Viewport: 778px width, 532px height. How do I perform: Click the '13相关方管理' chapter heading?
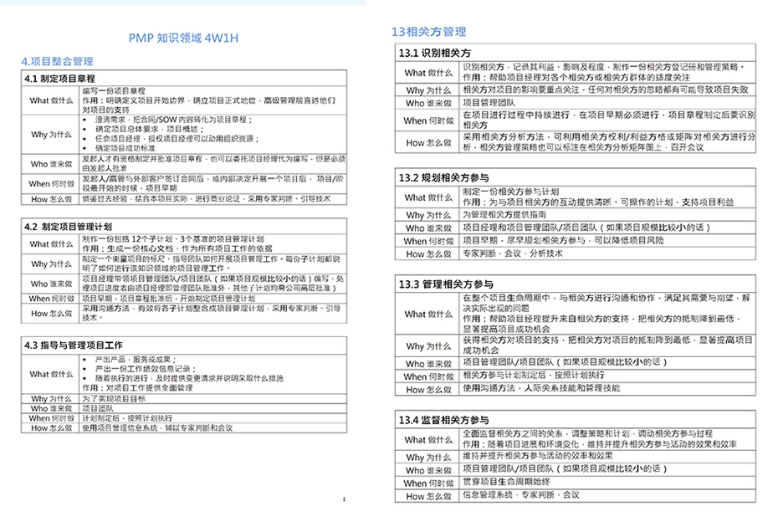(x=428, y=32)
